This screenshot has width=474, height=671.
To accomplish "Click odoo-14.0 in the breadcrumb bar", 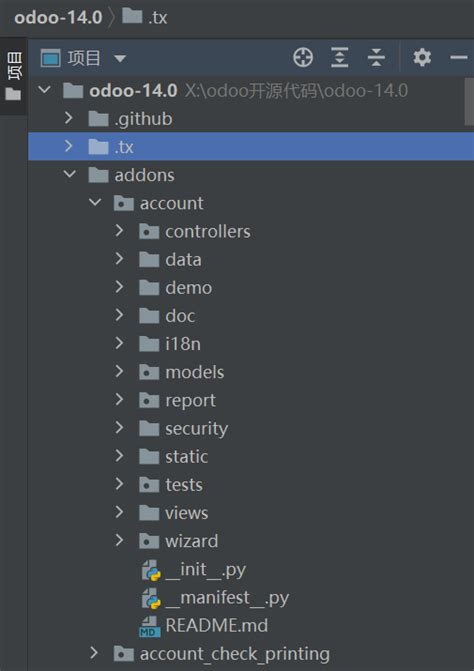I will click(58, 18).
